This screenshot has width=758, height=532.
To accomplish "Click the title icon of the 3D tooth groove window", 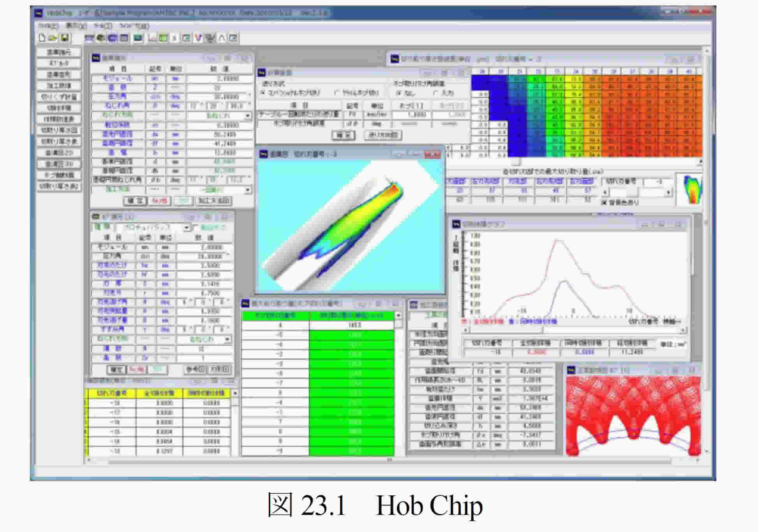I will [x=264, y=154].
